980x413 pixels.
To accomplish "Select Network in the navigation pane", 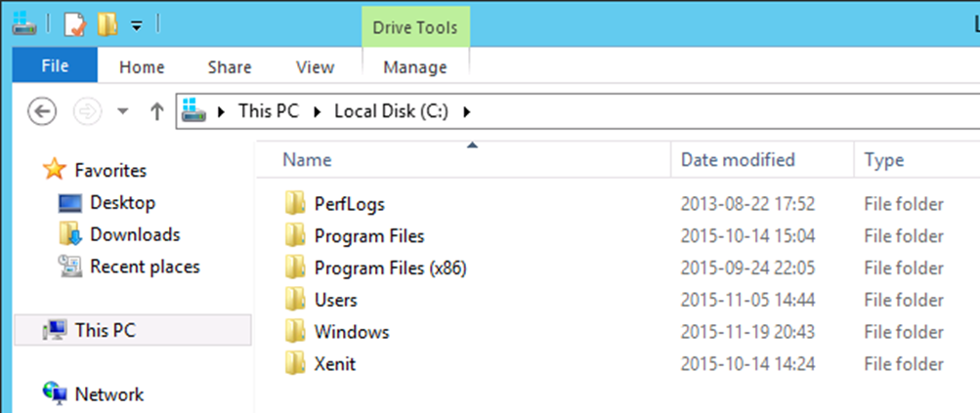I will point(109,394).
